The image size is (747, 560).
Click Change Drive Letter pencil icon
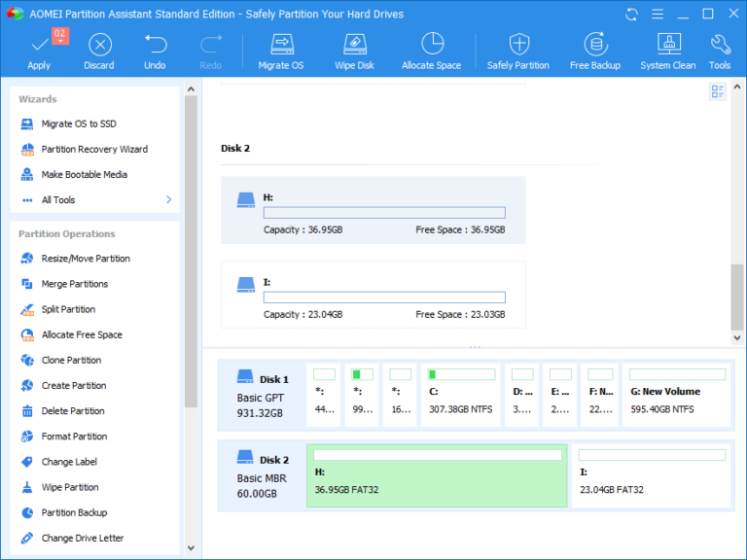point(27,538)
